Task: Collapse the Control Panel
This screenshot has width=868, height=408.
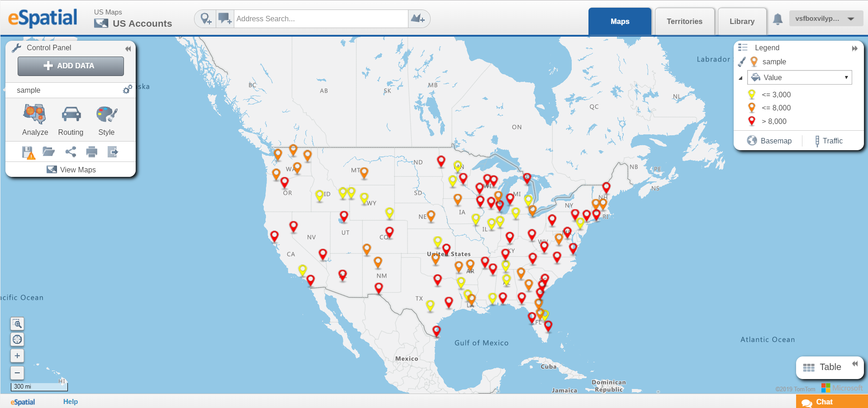Action: [x=128, y=48]
